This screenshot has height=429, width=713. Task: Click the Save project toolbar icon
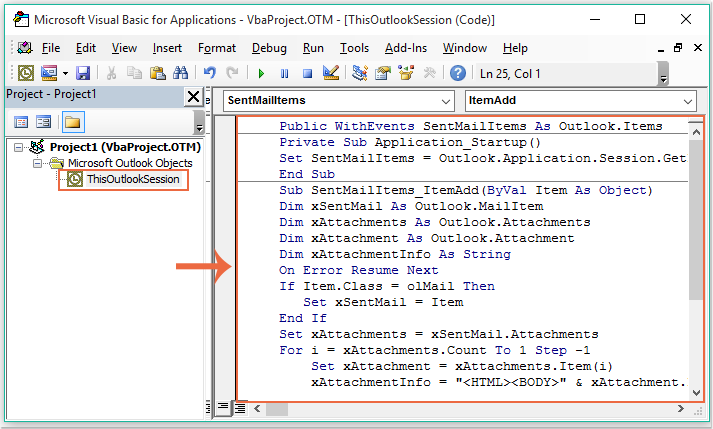click(83, 72)
